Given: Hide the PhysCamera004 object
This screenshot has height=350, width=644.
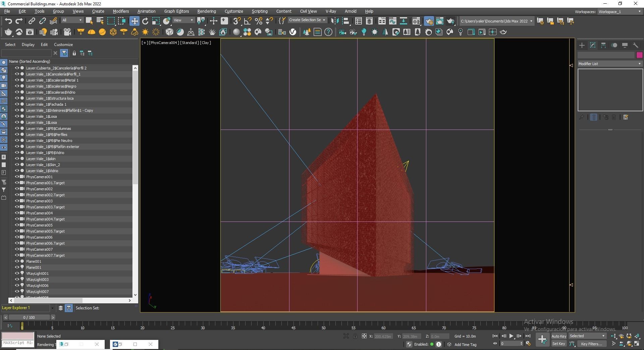Looking at the screenshot, I should tap(17, 213).
